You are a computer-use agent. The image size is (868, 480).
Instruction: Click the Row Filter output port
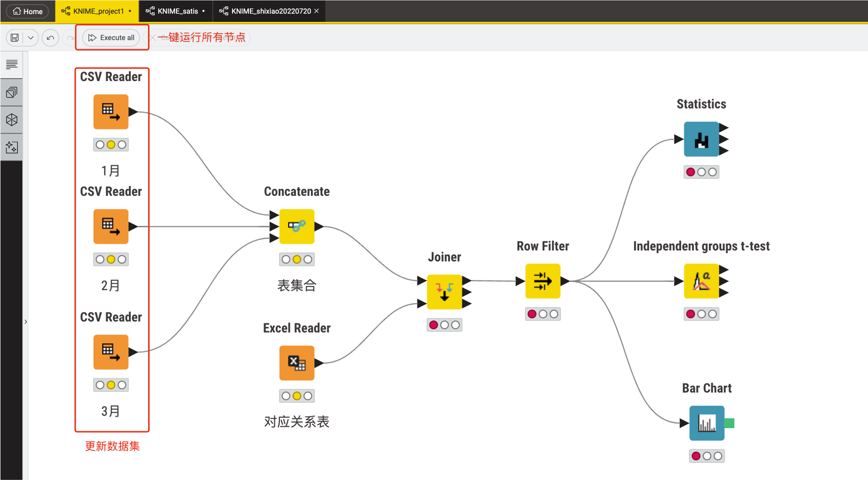[565, 281]
